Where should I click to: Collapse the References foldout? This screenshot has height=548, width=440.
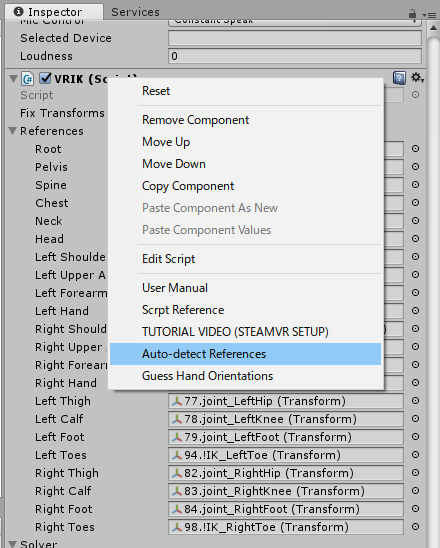coord(13,131)
